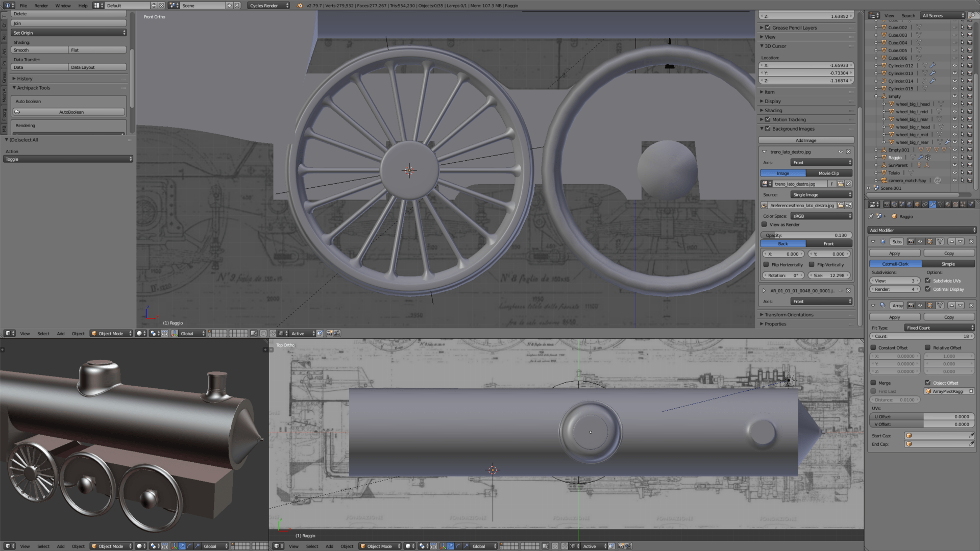The width and height of the screenshot is (980, 551).
Task: Open the Render menu in top bar
Action: tap(41, 6)
